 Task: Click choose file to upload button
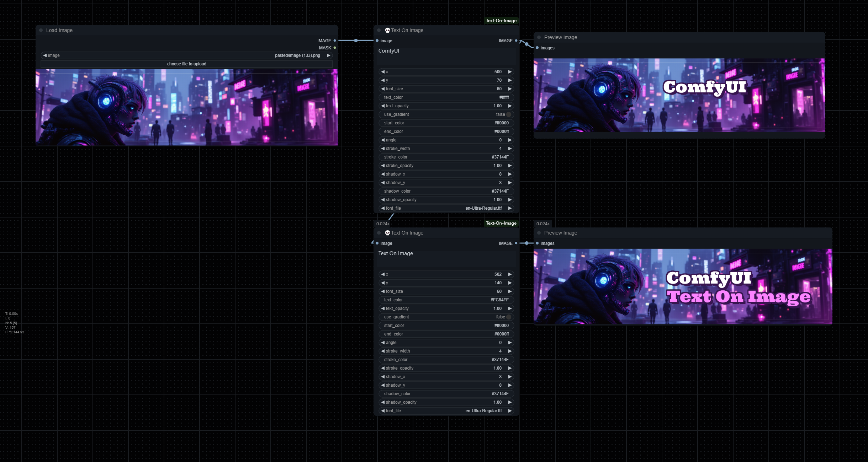187,64
